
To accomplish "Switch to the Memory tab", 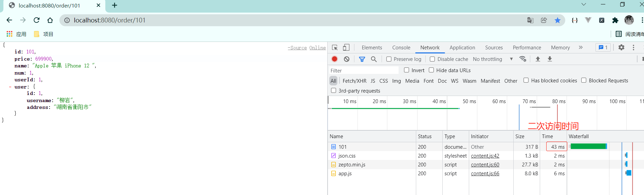I will click(x=560, y=48).
